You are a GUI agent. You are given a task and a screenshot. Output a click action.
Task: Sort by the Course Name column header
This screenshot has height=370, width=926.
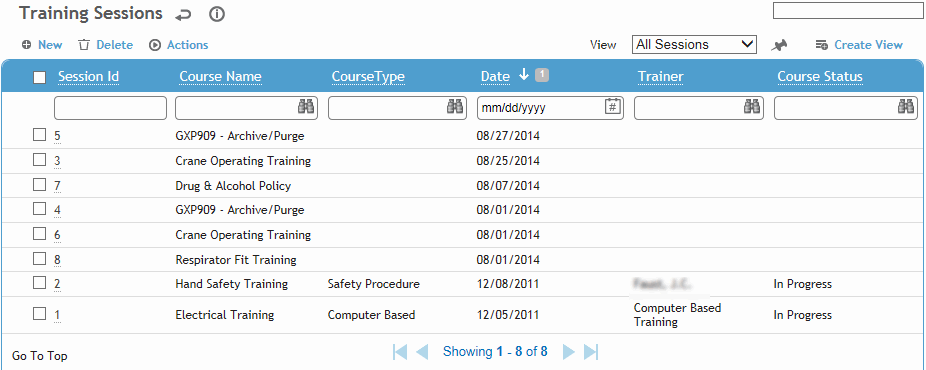click(x=220, y=76)
